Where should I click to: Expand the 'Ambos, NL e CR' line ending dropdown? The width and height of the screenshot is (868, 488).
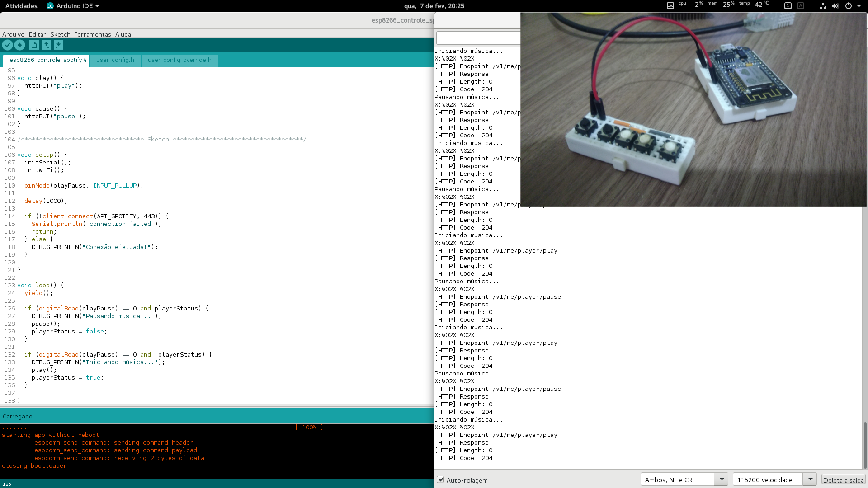722,479
